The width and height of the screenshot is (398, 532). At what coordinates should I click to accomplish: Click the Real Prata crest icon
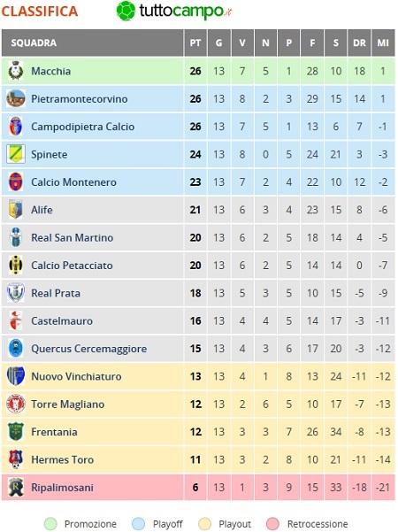(16, 293)
